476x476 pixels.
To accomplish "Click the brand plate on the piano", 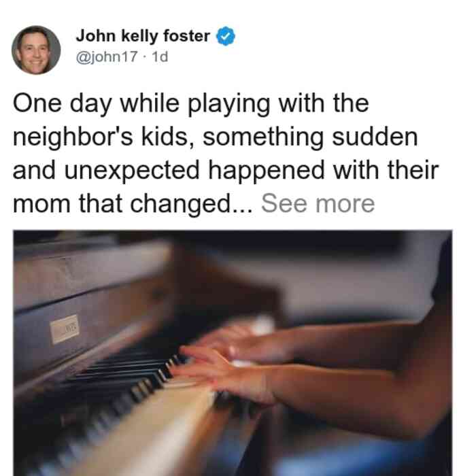I will pyautogui.click(x=65, y=329).
